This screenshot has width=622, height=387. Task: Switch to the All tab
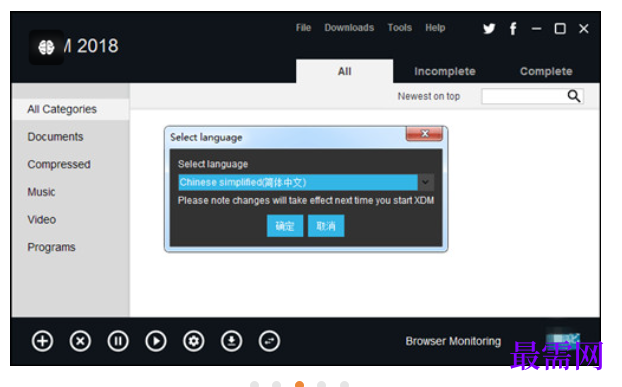344,71
